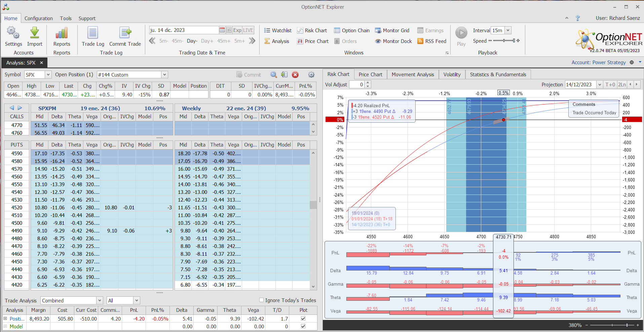Click the T+0 projection button

click(x=610, y=85)
